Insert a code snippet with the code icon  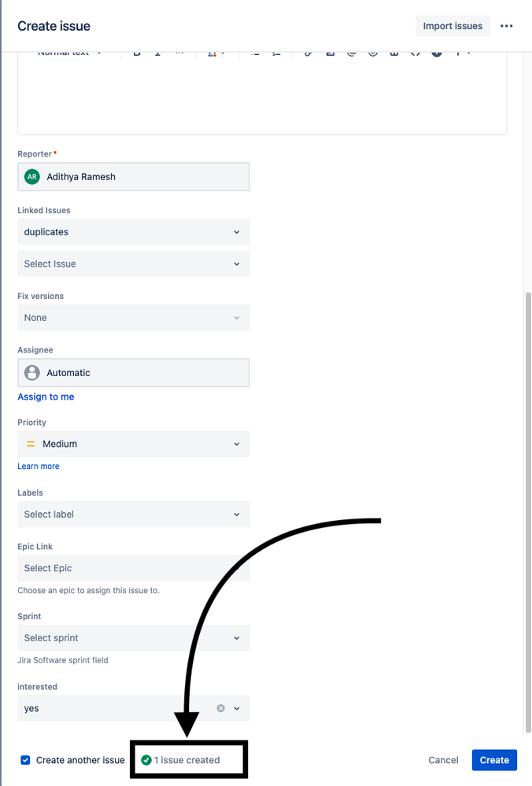point(416,53)
